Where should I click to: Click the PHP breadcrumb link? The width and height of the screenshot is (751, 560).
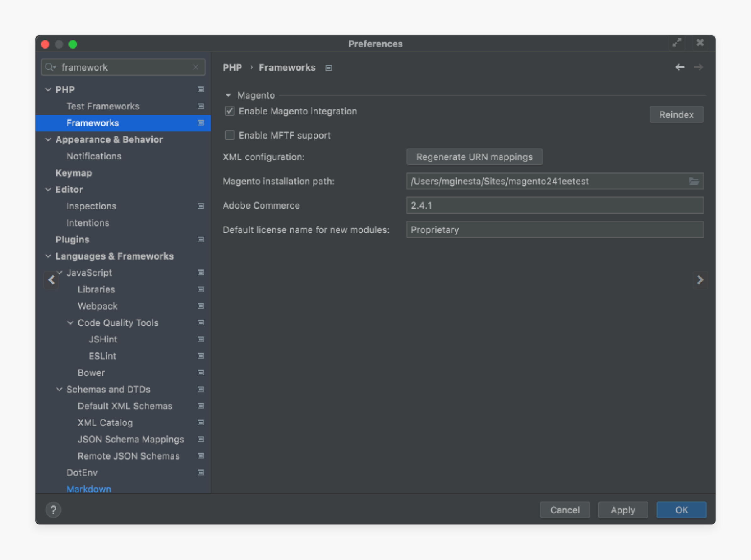[x=232, y=68]
